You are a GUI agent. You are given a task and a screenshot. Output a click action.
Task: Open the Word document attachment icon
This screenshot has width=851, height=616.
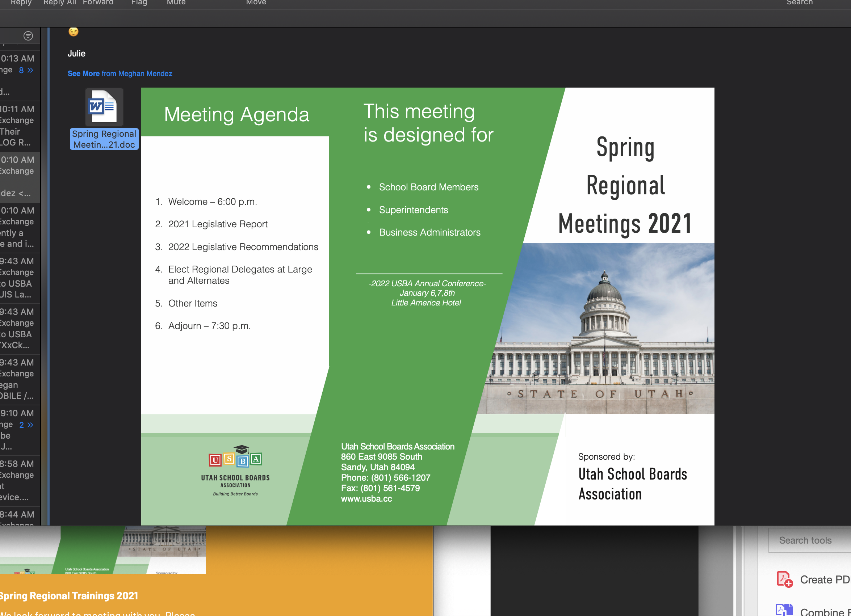point(104,107)
